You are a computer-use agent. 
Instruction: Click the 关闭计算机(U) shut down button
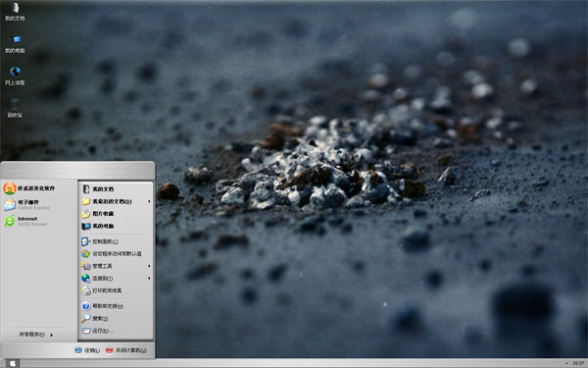tap(126, 350)
